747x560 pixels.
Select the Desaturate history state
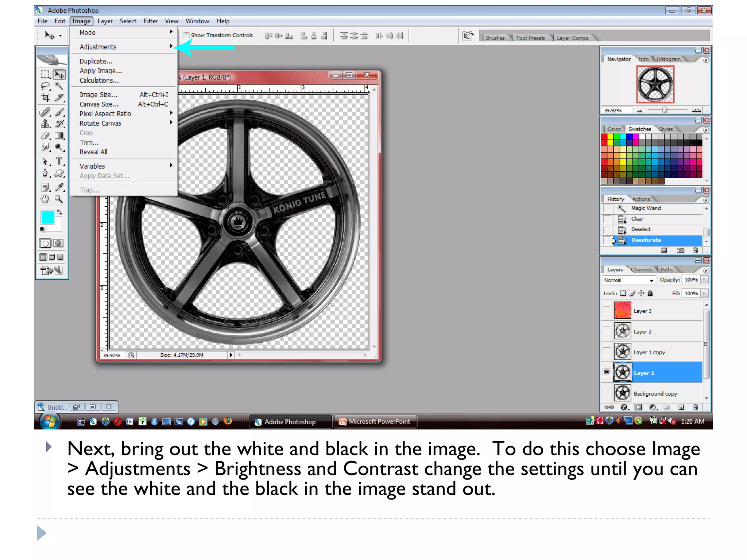tap(658, 240)
